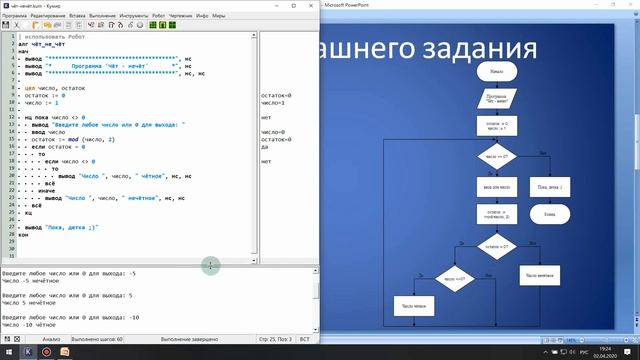640x360 pixels.
Task: Click the code editor scroll-up arrow
Action: click(x=254, y=36)
